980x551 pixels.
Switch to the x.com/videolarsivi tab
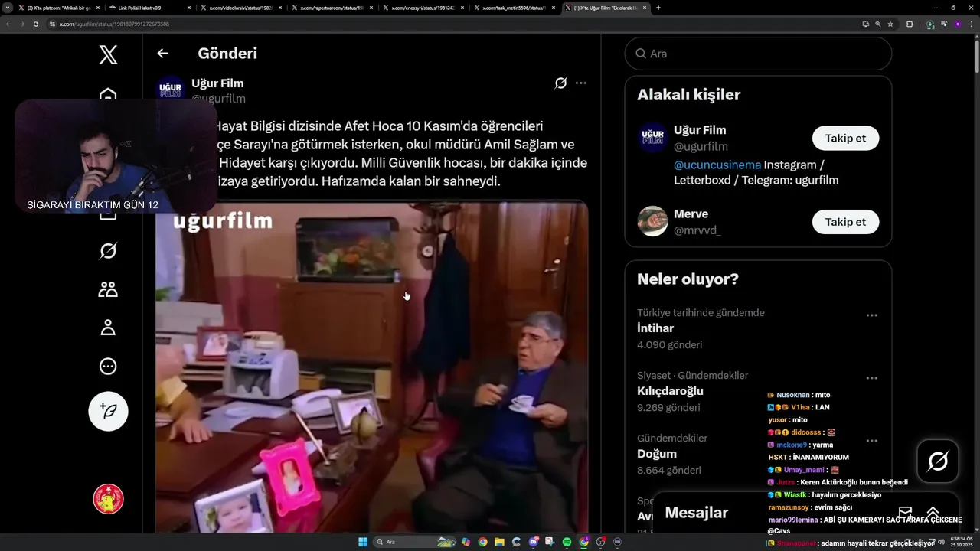241,8
